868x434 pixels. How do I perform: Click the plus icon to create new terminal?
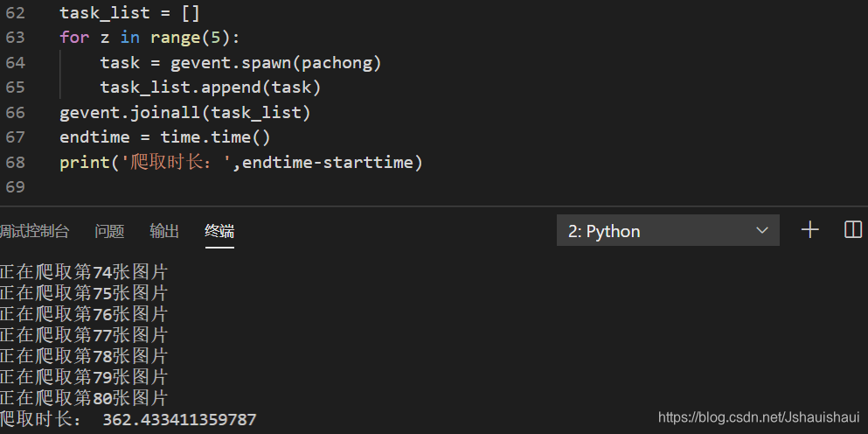pos(810,230)
